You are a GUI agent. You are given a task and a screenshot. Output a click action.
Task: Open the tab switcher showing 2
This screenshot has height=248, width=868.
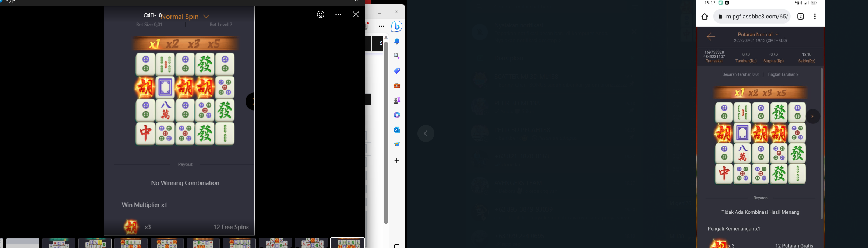point(800,17)
